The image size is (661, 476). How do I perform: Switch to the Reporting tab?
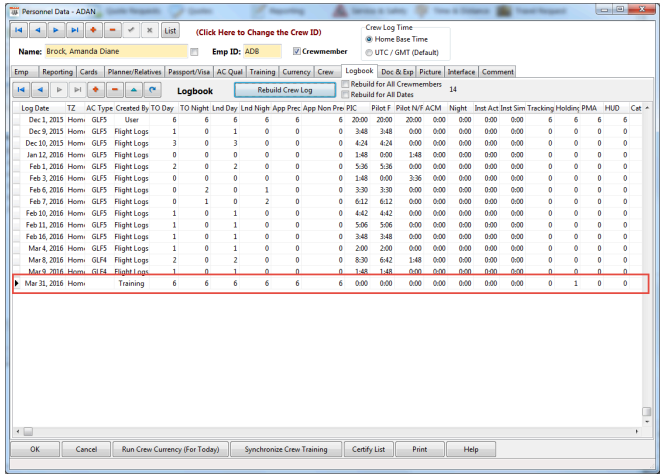click(x=57, y=72)
